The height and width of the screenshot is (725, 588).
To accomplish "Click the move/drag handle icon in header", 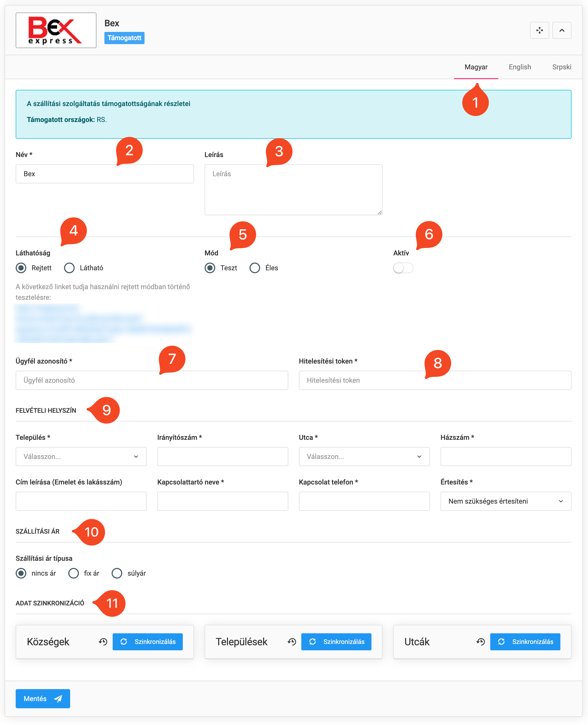I will click(539, 31).
